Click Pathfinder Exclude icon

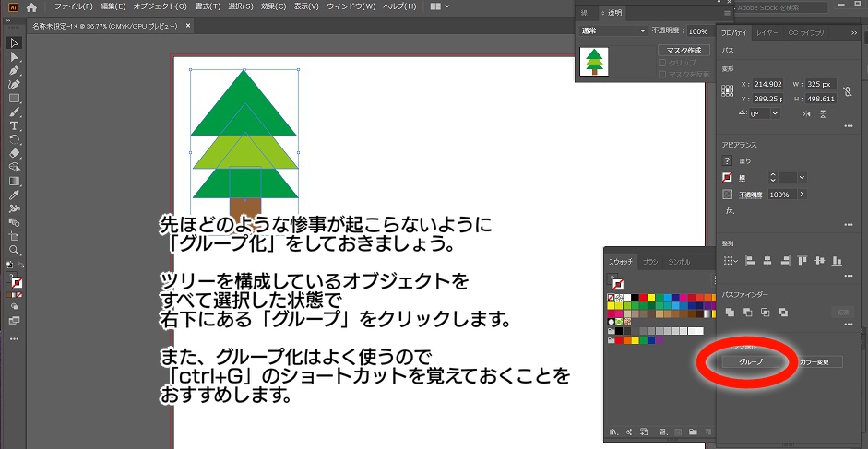point(783,313)
